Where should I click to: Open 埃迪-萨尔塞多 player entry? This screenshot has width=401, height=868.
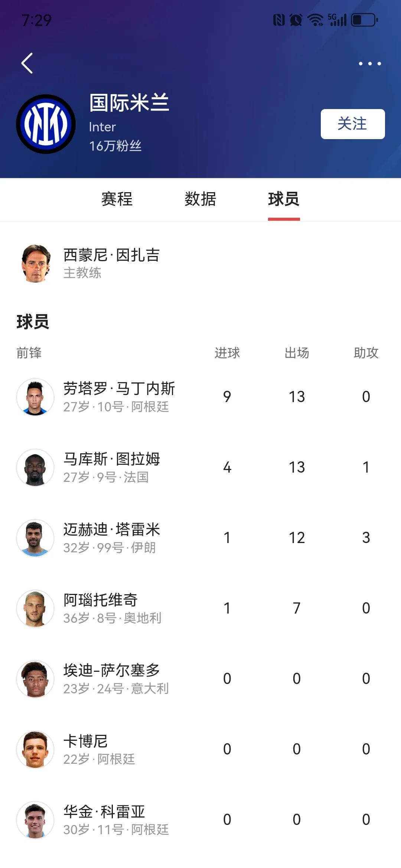200,679
